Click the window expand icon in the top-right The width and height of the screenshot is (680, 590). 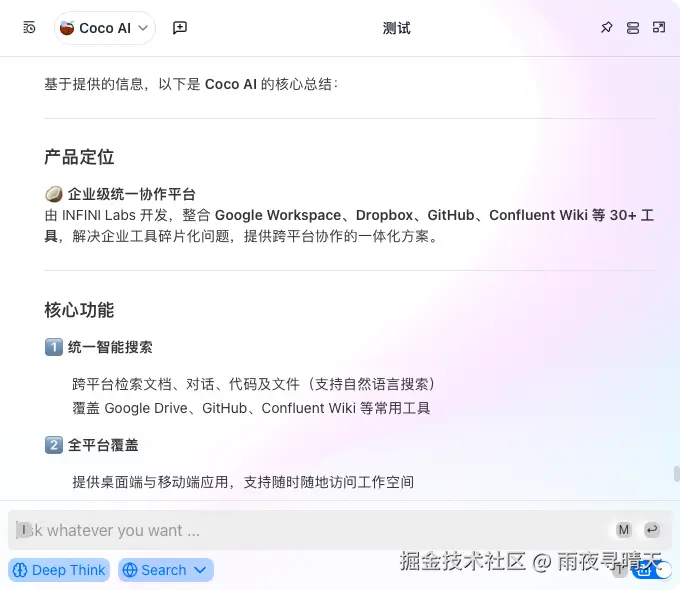coord(659,28)
